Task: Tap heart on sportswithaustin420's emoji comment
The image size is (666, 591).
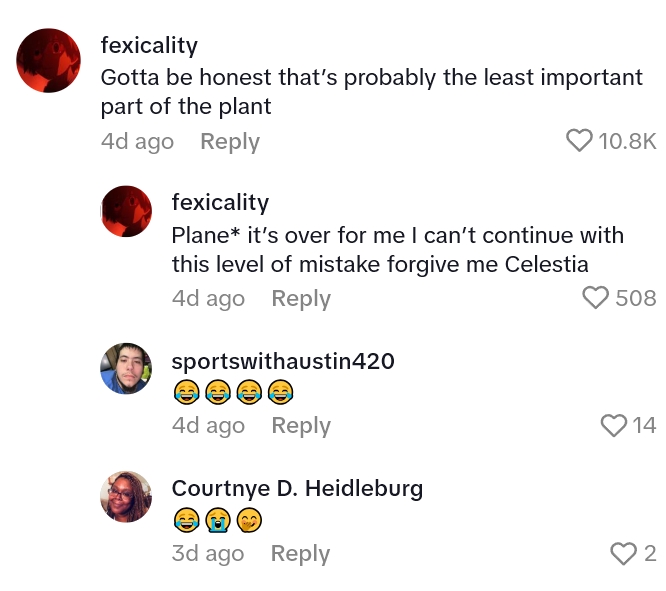Action: click(613, 426)
